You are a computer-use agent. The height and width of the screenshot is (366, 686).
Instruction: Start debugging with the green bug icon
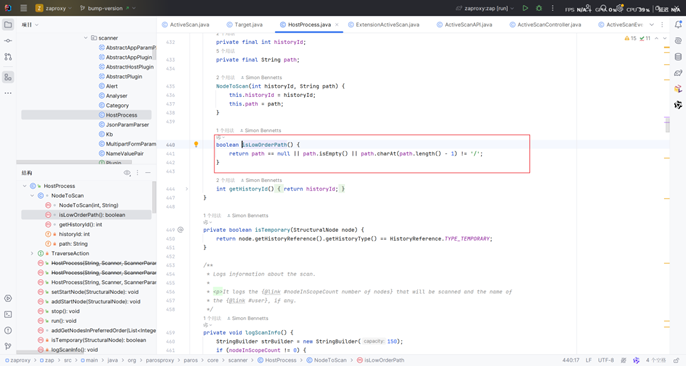pyautogui.click(x=539, y=8)
